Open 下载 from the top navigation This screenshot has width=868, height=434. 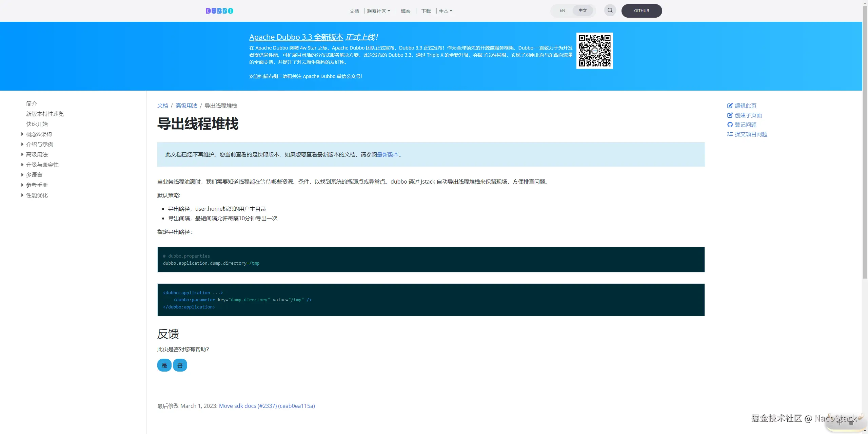426,11
